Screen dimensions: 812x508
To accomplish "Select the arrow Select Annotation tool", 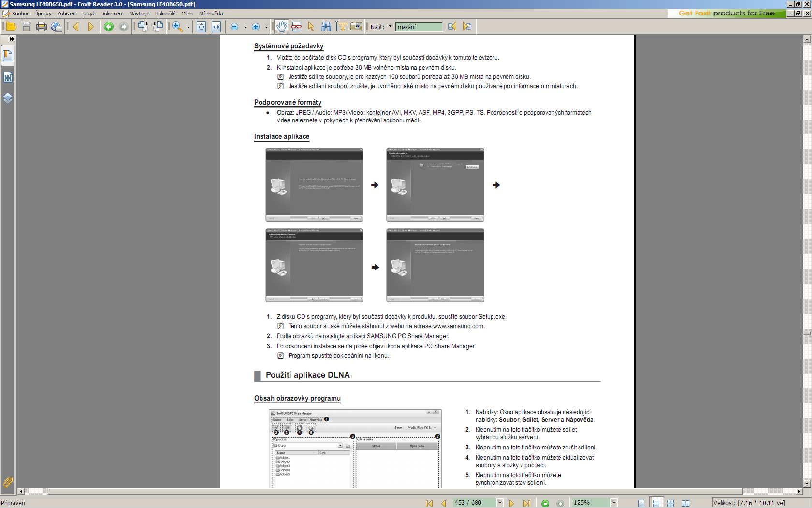I will [311, 27].
